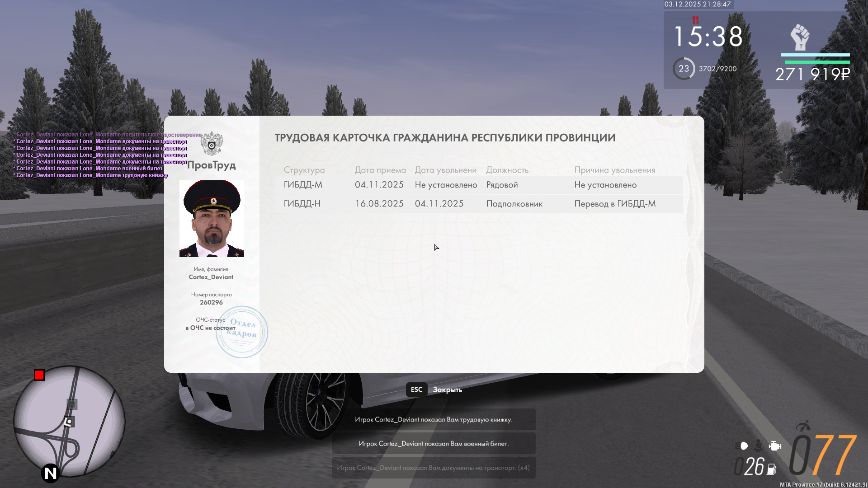Click the fuel pump icon
This screenshot has height=488, width=868.
[x=772, y=469]
